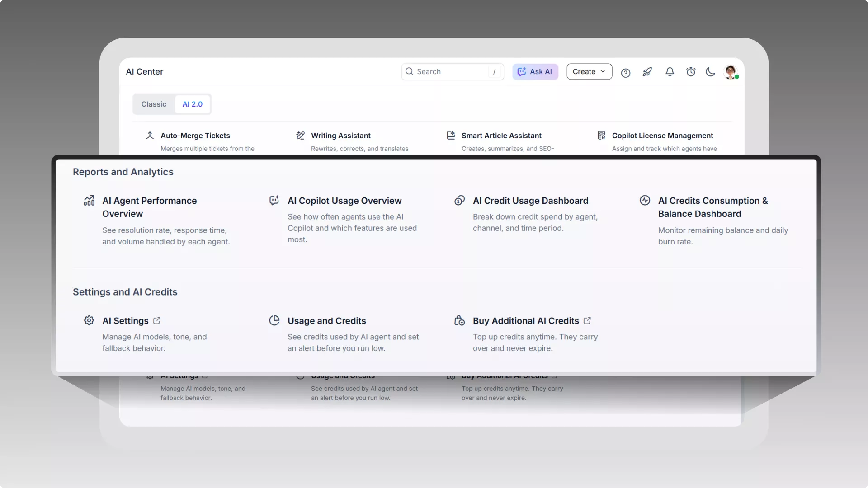Click the search magnifier icon

click(x=409, y=71)
